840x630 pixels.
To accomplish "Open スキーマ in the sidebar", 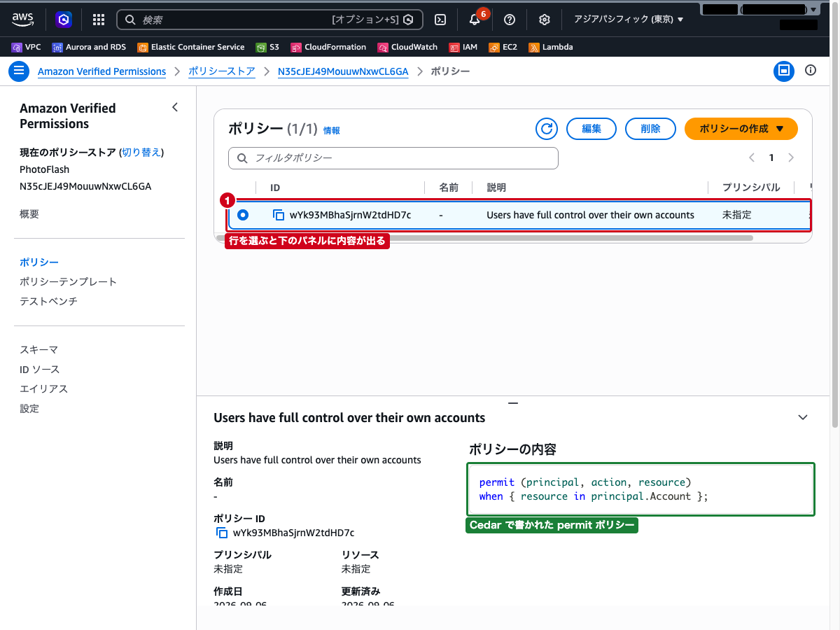I will coord(39,349).
